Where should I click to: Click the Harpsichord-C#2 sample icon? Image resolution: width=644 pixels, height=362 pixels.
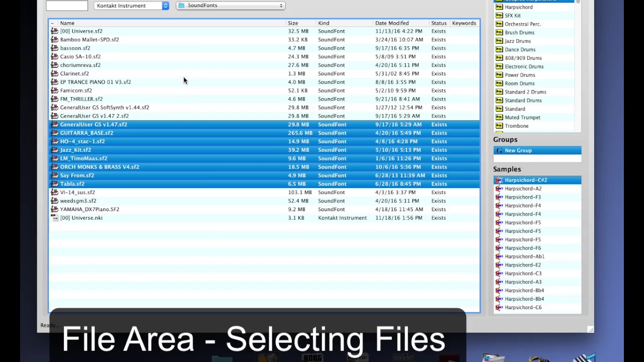[499, 180]
